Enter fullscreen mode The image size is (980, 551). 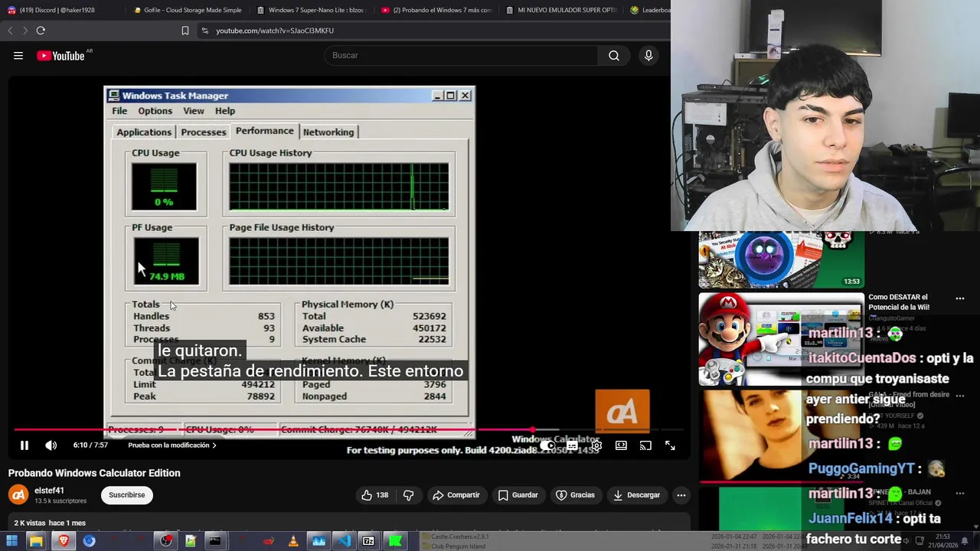[670, 445]
